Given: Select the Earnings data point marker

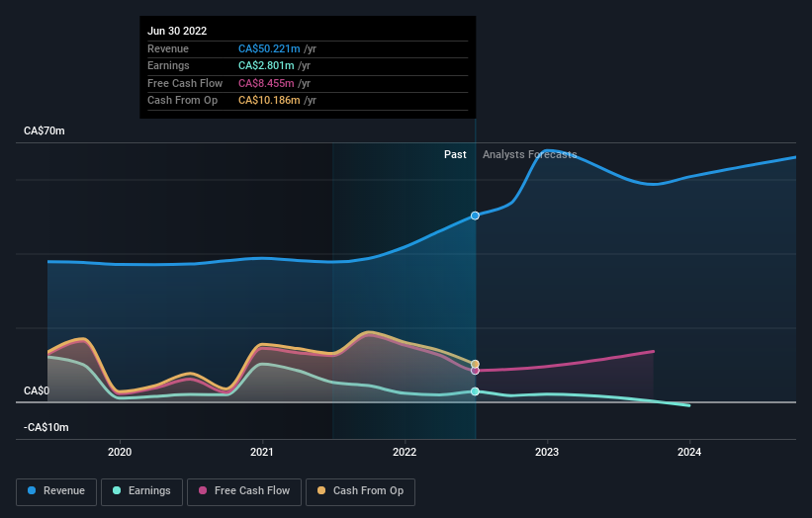Looking at the screenshot, I should pos(475,391).
